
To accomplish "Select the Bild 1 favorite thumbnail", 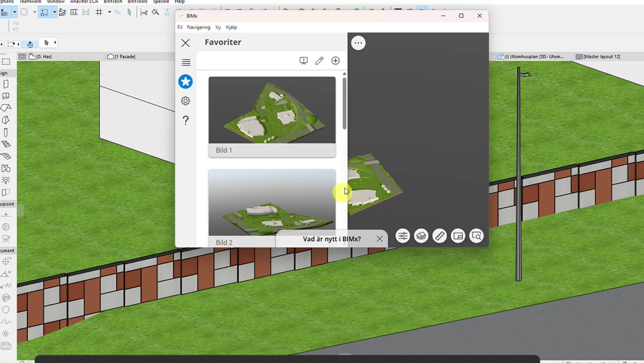I will coord(272,111).
